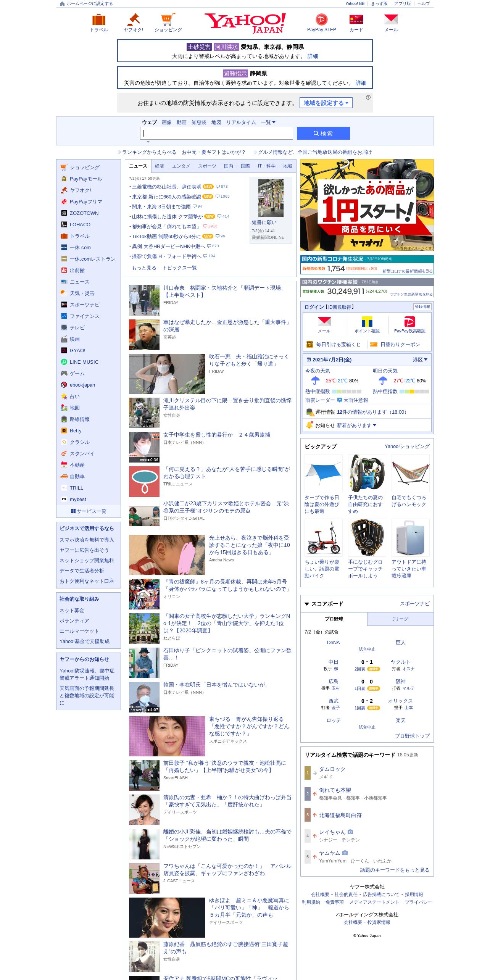The width and height of the screenshot is (490, 980).
Task: Open ZOZOTOWN in the sidebar
Action: tap(84, 213)
